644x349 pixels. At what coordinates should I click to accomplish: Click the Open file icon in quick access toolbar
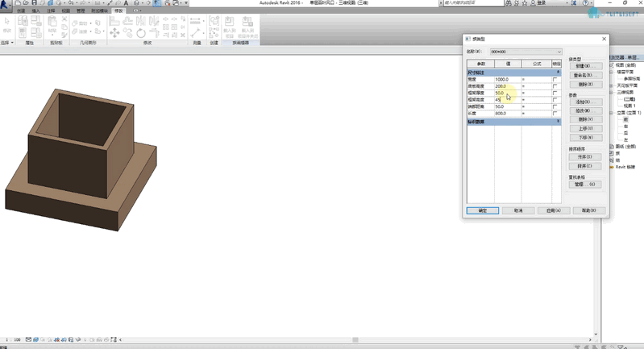tap(26, 3)
